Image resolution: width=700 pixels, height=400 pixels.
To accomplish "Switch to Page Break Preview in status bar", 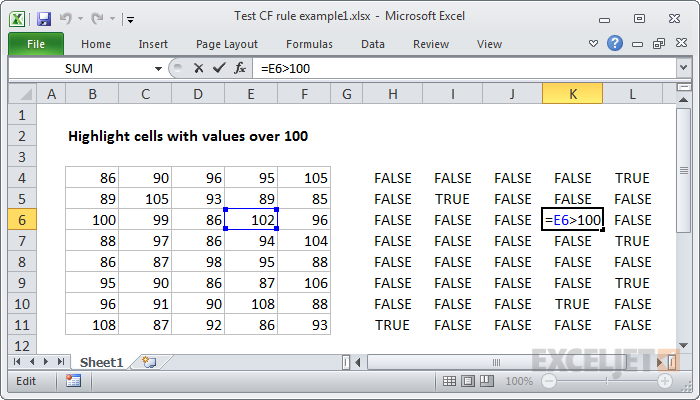I will point(487,381).
